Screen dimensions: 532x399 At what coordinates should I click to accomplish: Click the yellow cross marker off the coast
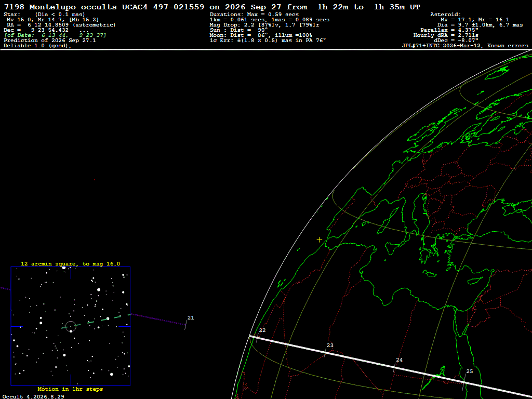pos(320,240)
